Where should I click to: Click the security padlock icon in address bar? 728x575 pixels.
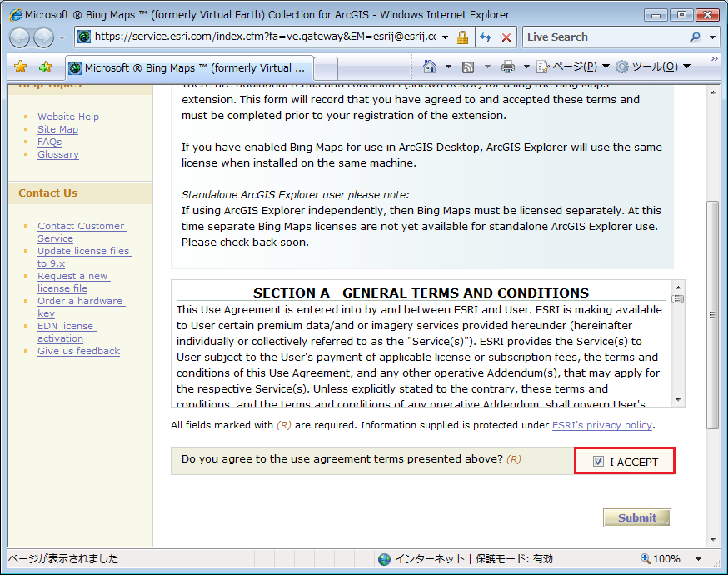[463, 37]
